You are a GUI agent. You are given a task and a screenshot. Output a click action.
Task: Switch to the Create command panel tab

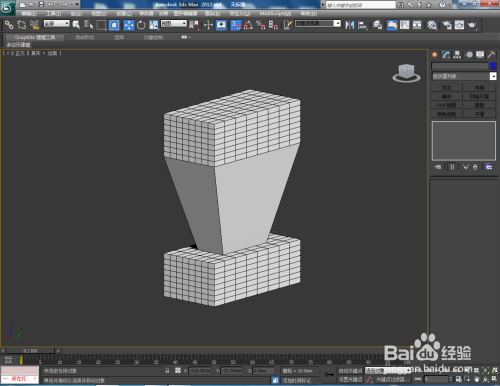coord(435,55)
